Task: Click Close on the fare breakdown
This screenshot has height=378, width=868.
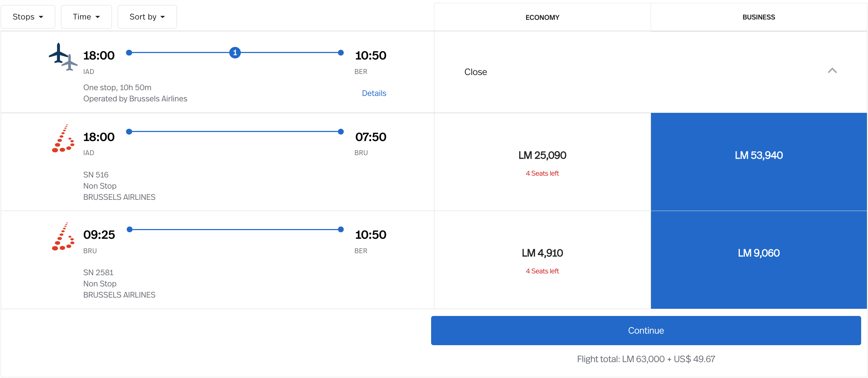Action: (475, 72)
